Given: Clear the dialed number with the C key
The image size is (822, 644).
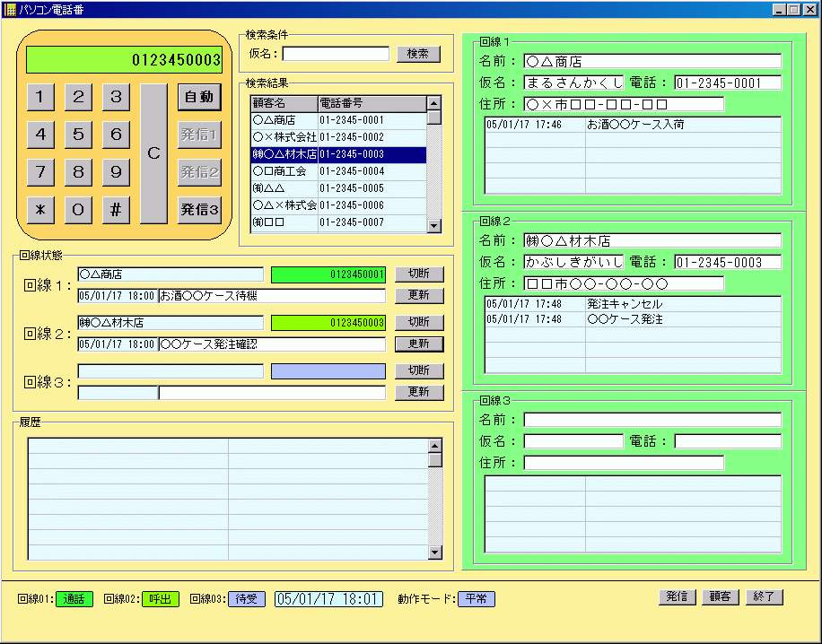Looking at the screenshot, I should point(153,153).
